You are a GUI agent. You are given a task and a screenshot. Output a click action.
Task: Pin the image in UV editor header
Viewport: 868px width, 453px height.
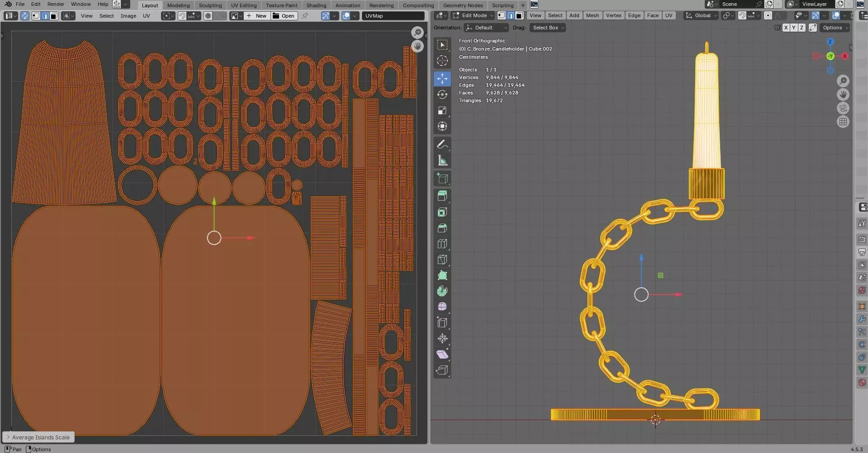point(305,16)
